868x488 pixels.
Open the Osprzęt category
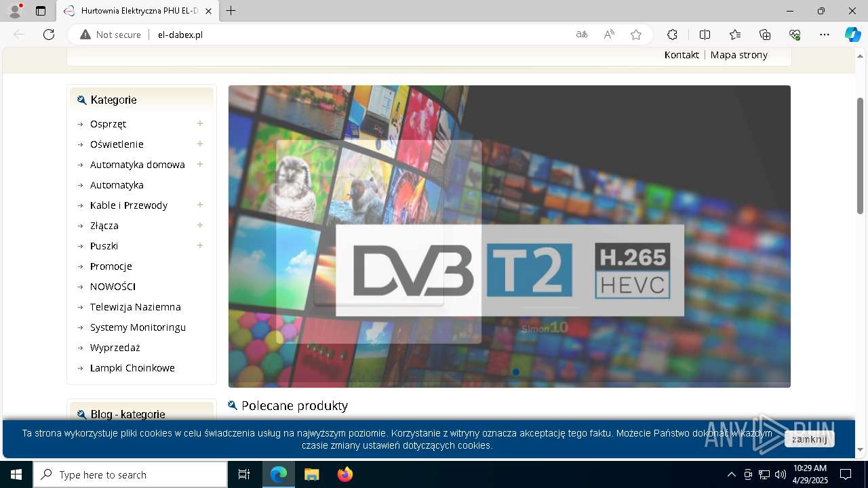click(x=108, y=124)
